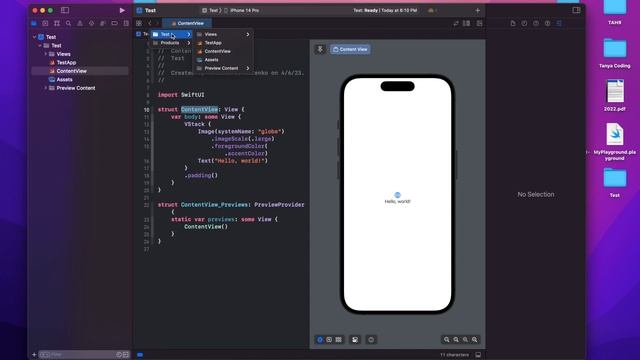The width and height of the screenshot is (640, 360).
Task: Open the File inspector tab
Action: [x=513, y=24]
